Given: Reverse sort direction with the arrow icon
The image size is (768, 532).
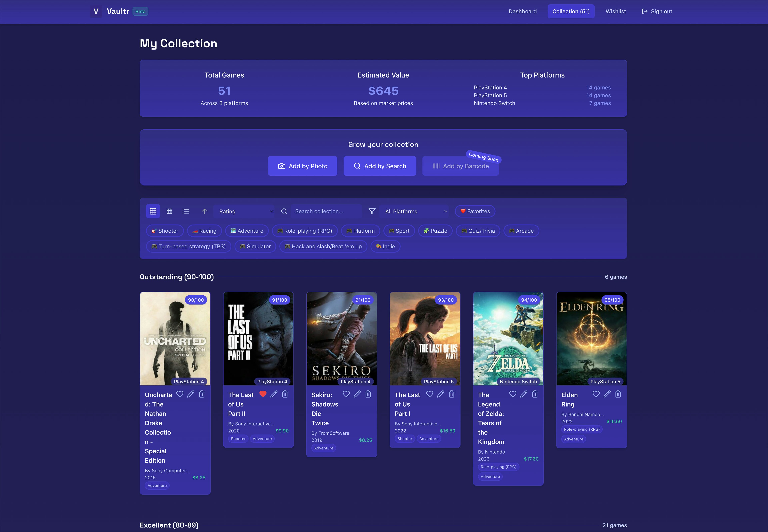Looking at the screenshot, I should coord(204,211).
